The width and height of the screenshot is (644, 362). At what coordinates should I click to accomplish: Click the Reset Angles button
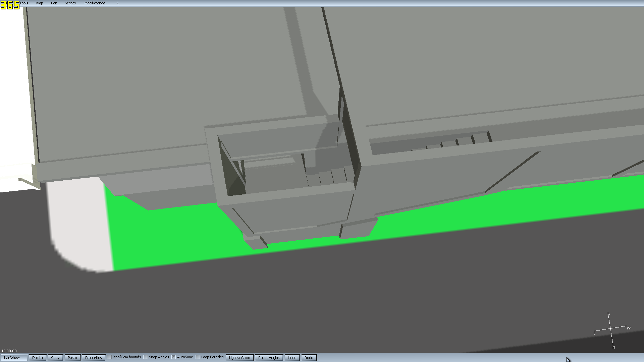click(269, 358)
